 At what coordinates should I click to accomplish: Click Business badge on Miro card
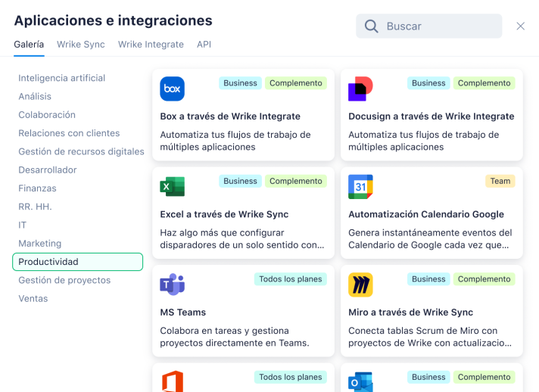(x=428, y=279)
